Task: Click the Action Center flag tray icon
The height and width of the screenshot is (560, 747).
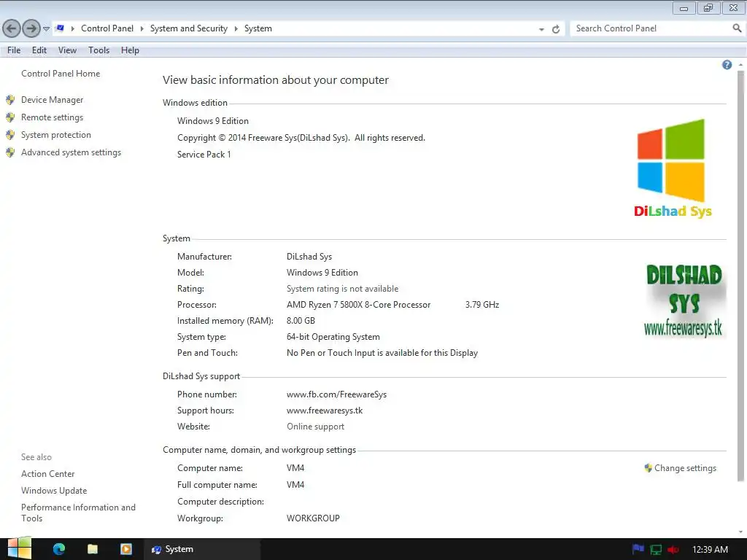Action: tap(638, 549)
